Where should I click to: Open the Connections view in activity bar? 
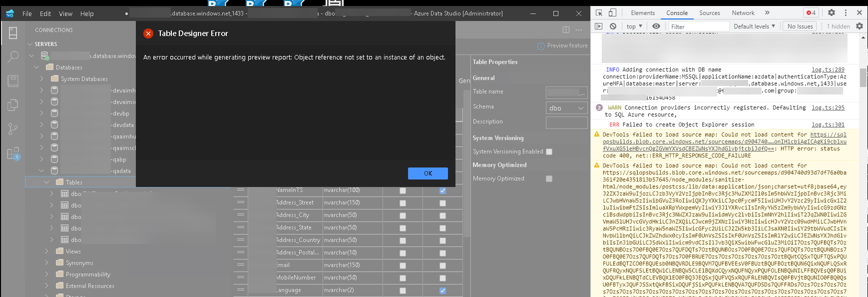click(x=13, y=33)
